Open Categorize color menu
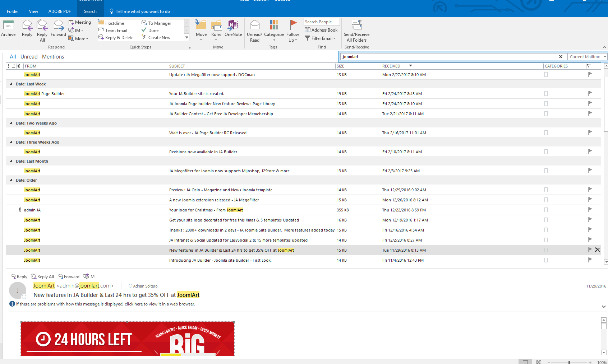The height and width of the screenshot is (364, 608). click(274, 31)
